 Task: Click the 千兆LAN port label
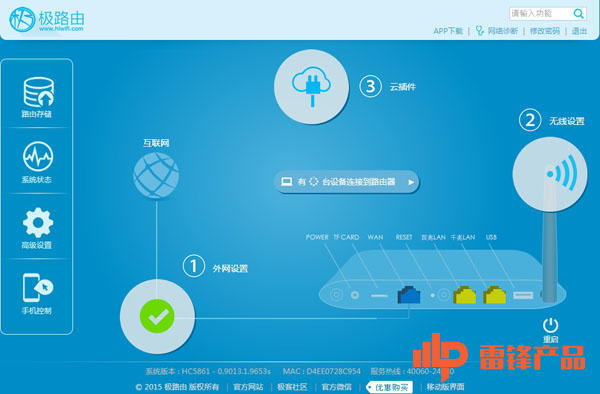pos(463,237)
